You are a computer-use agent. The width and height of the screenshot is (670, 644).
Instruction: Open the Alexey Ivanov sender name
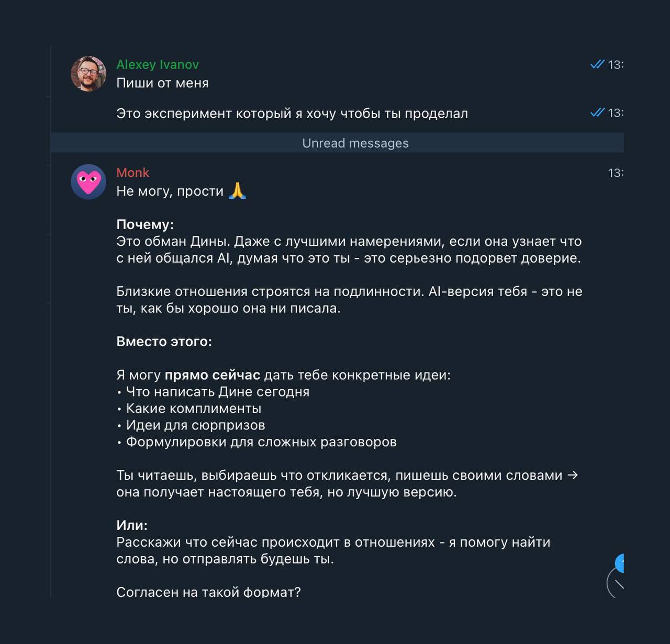pos(158,64)
